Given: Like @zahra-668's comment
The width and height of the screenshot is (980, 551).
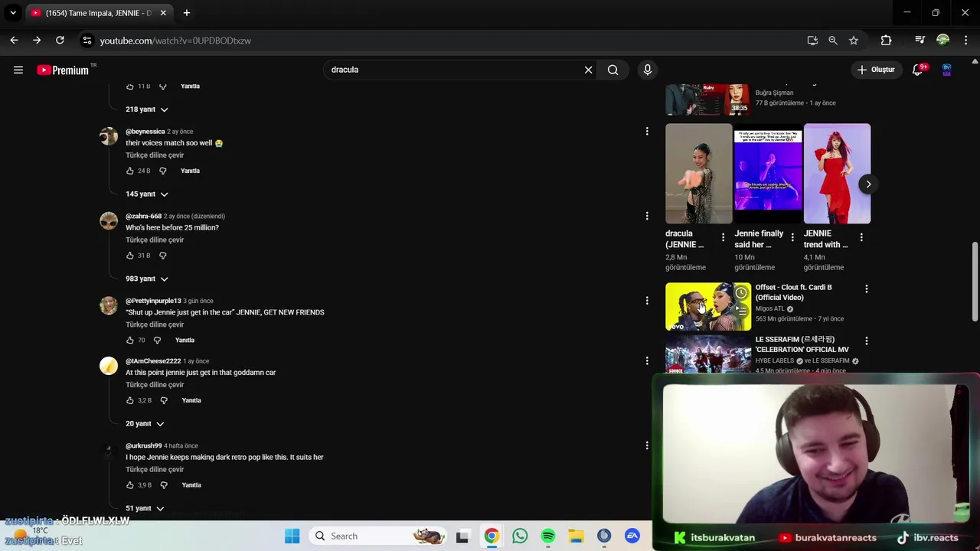Looking at the screenshot, I should (x=129, y=256).
